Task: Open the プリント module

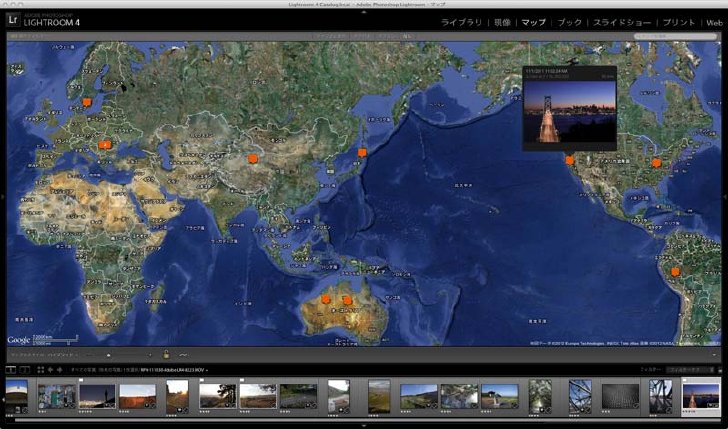Action: [679, 23]
